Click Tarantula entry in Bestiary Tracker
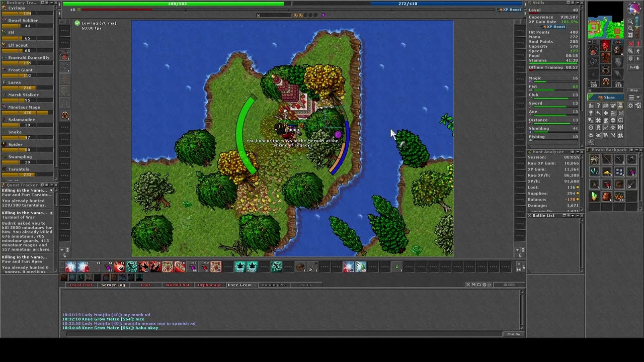The width and height of the screenshot is (644, 362). tap(27, 172)
